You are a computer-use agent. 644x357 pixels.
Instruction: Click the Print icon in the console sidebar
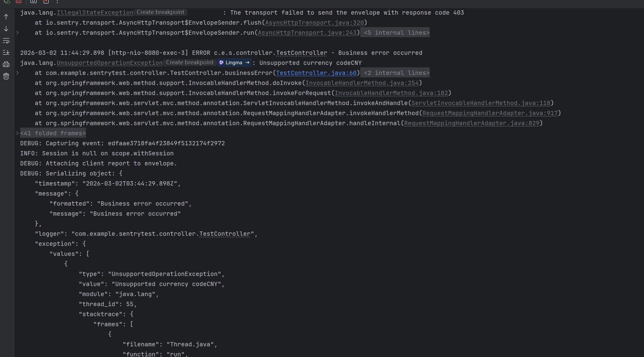point(6,64)
